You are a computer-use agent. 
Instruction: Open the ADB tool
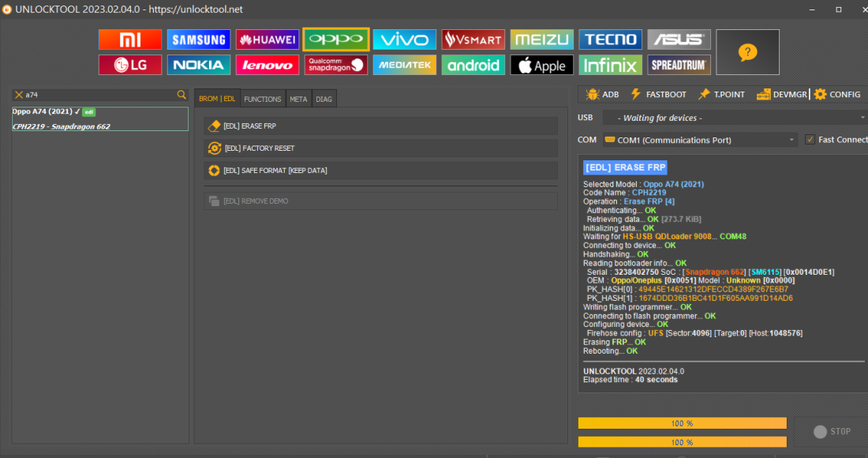tap(602, 95)
